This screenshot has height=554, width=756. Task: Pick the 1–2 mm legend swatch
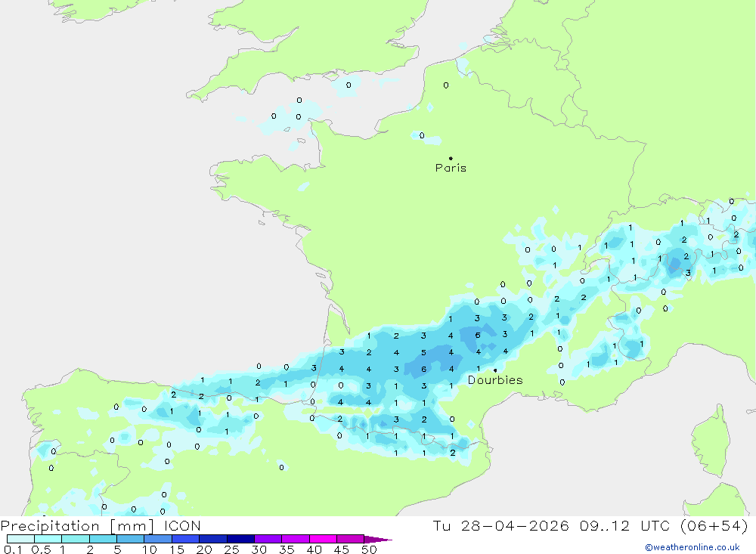pyautogui.click(x=76, y=539)
